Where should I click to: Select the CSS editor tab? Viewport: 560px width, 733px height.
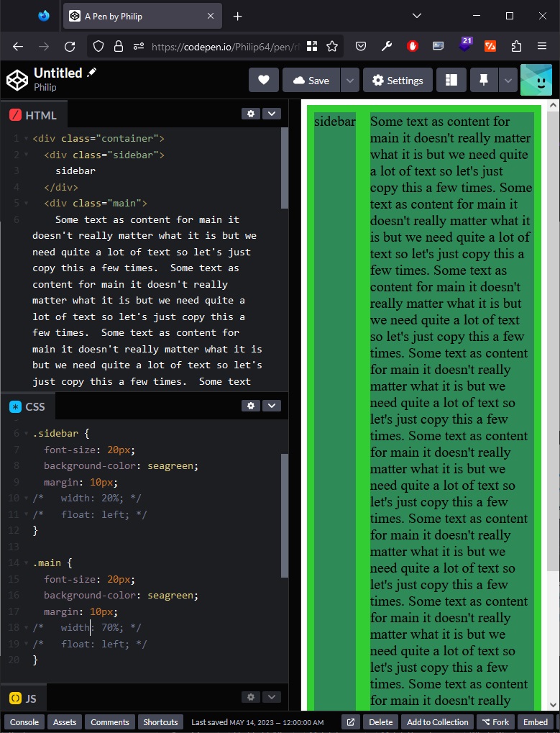(x=28, y=406)
